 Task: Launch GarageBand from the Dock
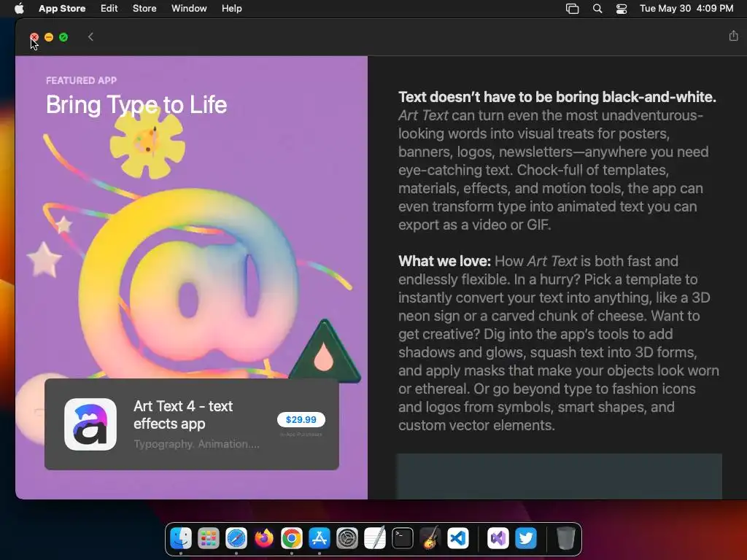[430, 539]
